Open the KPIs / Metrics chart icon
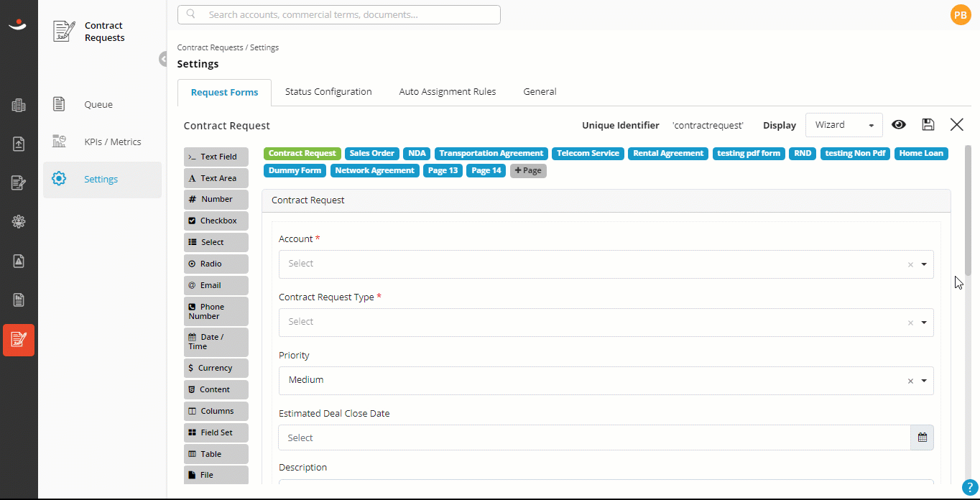Viewport: 980px width, 500px height. (x=59, y=142)
